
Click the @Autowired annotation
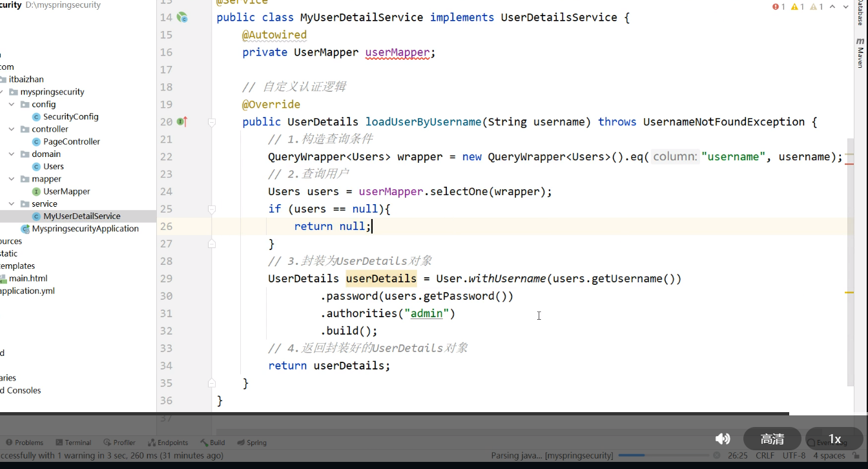[x=274, y=35]
